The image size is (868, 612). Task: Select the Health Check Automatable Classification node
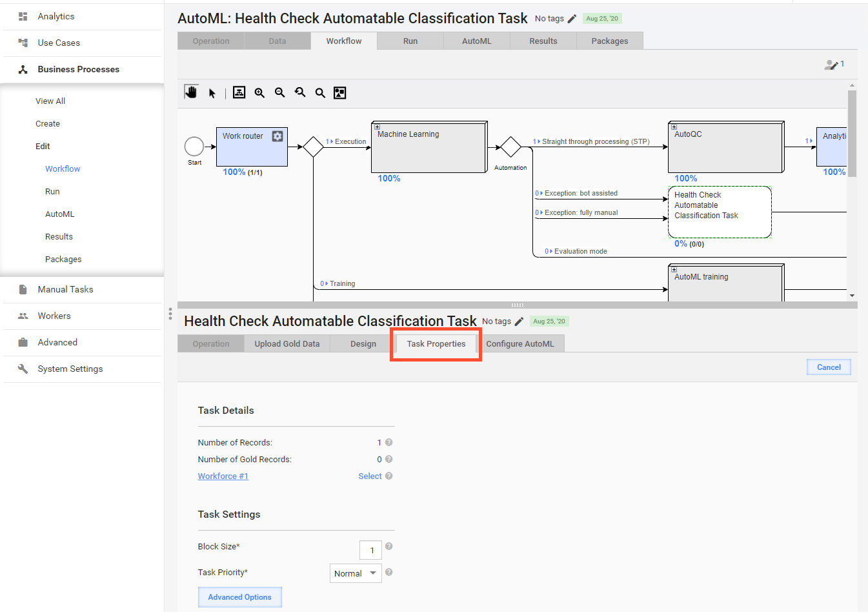click(x=720, y=212)
